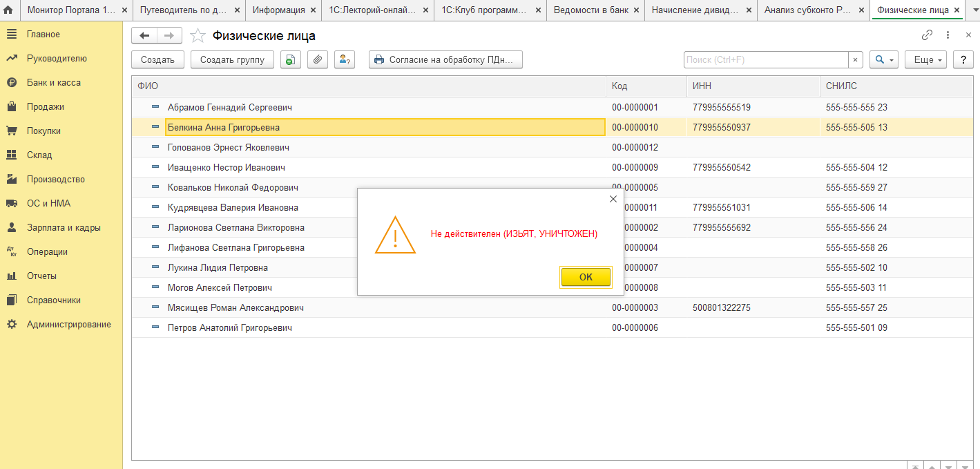Print Согласие на обработку ПДн

click(445, 59)
